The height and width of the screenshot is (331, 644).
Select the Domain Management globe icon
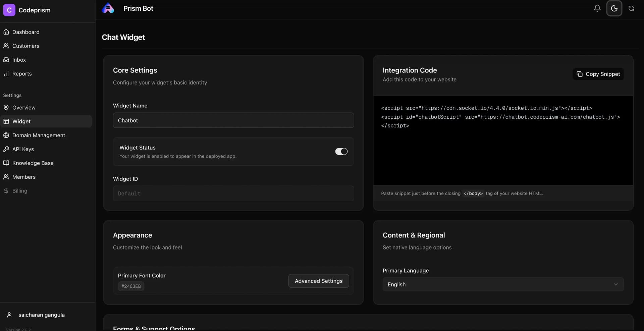[7, 135]
